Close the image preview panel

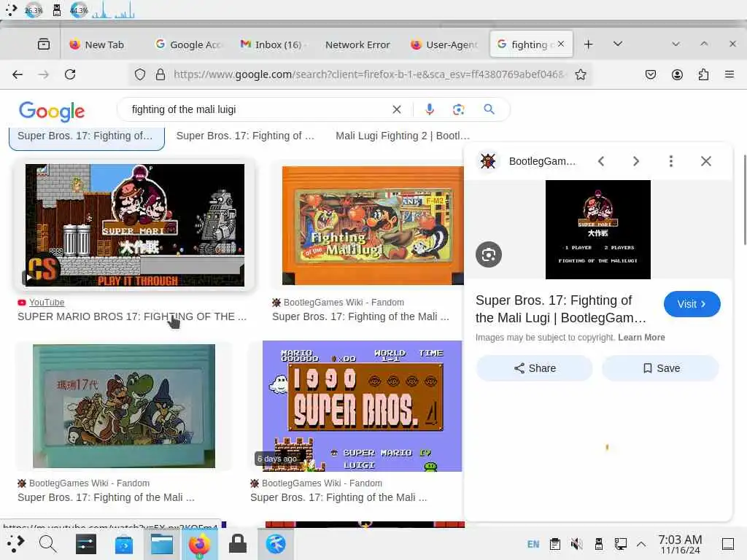[x=706, y=161]
